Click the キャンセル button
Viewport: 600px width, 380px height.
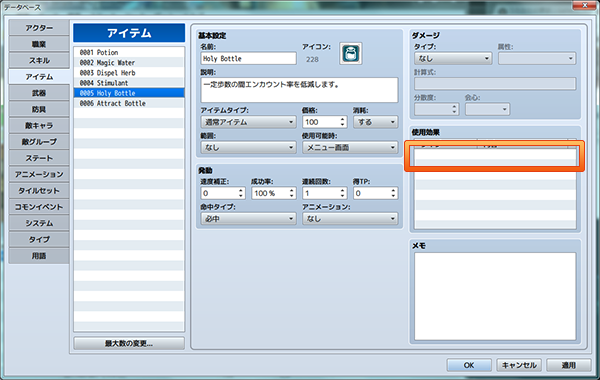point(519,365)
